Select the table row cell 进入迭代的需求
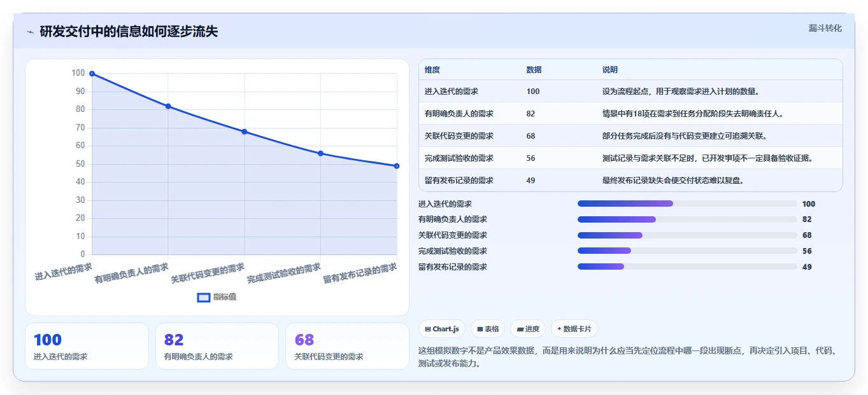 tap(451, 92)
